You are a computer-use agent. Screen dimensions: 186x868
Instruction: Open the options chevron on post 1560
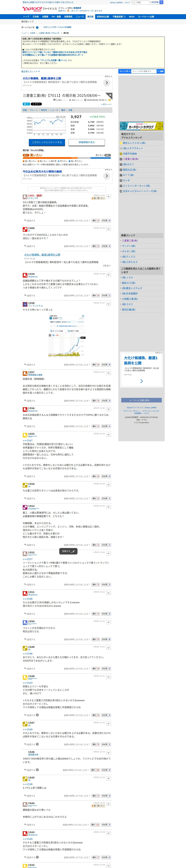coord(109,229)
